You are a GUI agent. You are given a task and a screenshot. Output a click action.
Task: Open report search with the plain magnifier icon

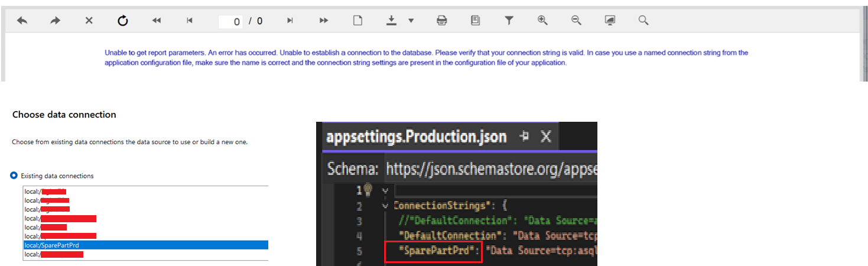(x=643, y=21)
